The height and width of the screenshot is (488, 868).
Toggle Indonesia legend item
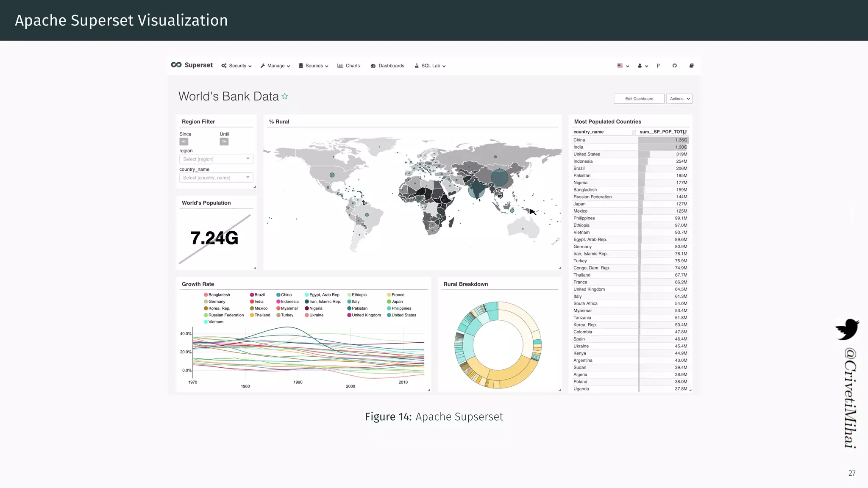pyautogui.click(x=287, y=302)
